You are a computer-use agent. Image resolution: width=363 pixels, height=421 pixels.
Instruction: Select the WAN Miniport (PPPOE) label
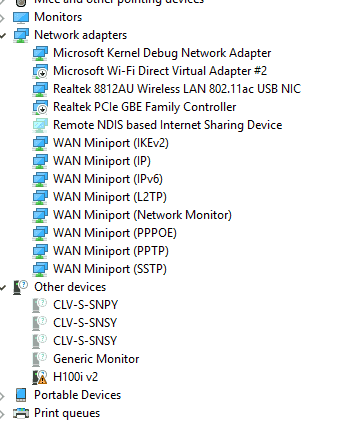click(115, 233)
